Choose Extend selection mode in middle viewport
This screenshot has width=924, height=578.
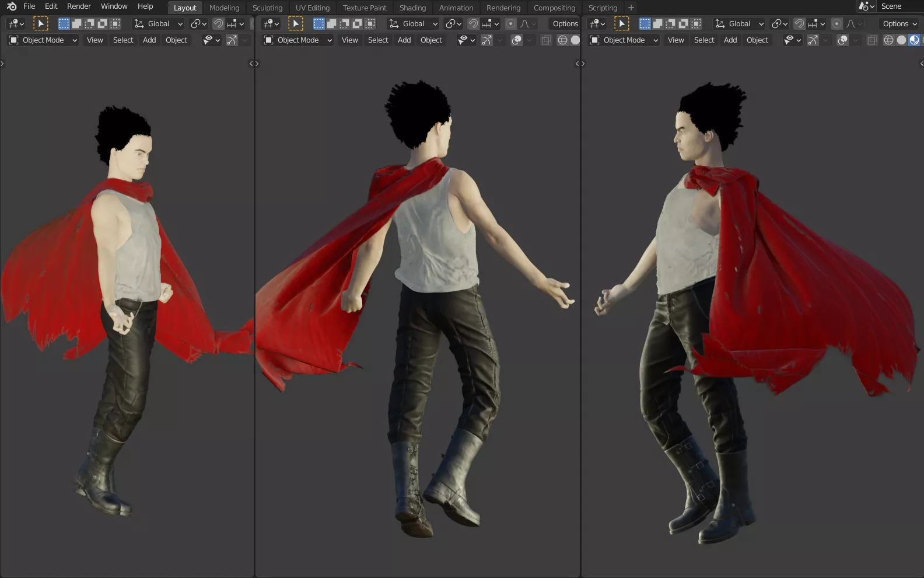pyautogui.click(x=331, y=24)
